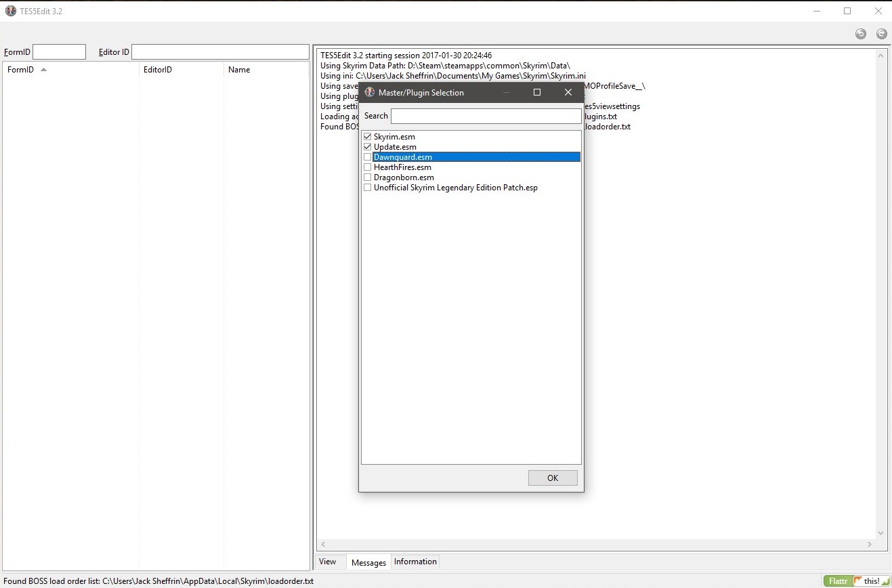Confirm plugin selection with OK button
The height and width of the screenshot is (588, 892).
point(553,478)
